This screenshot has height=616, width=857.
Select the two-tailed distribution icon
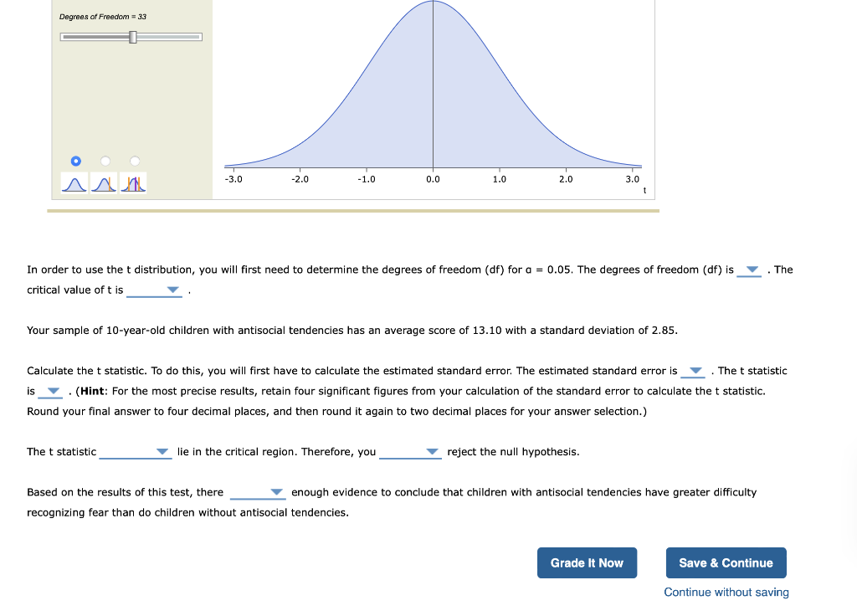(132, 182)
